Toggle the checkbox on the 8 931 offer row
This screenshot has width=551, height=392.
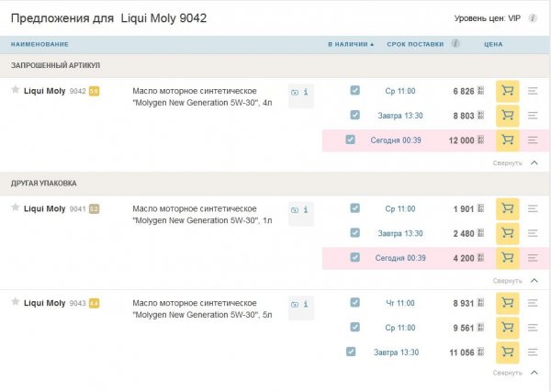(x=354, y=302)
